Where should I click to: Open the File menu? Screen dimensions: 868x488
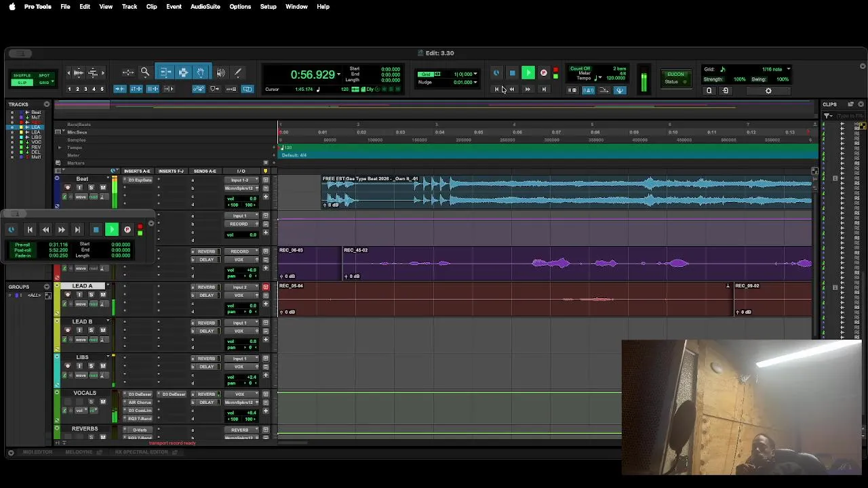click(x=65, y=7)
